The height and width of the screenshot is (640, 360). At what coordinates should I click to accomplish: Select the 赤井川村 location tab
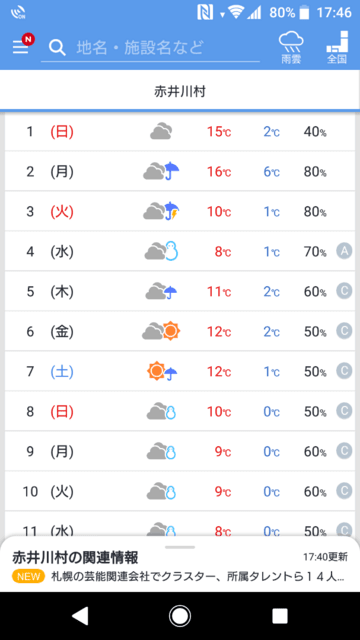[180, 91]
